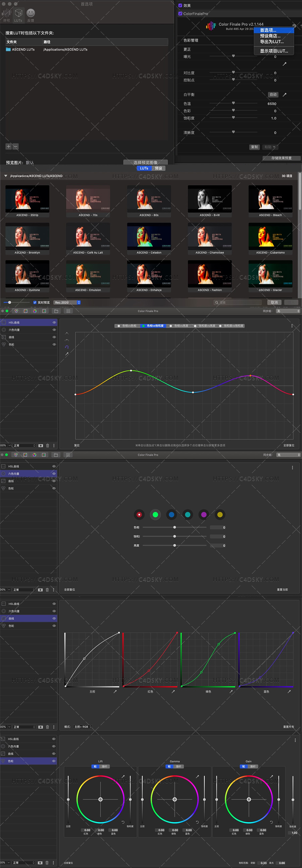Toggle 六色向量 eye in the six-vector window
This screenshot has height=868, width=302.
[x=54, y=474]
